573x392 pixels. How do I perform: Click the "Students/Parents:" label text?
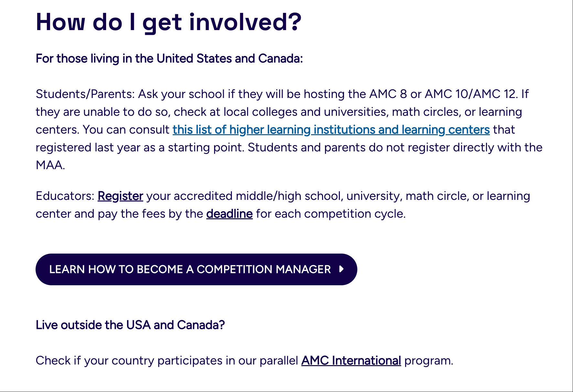coord(85,94)
